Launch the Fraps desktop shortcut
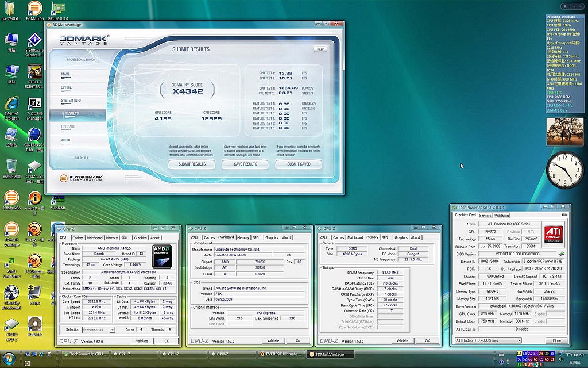The width and height of the screenshot is (588, 368). coord(34,294)
